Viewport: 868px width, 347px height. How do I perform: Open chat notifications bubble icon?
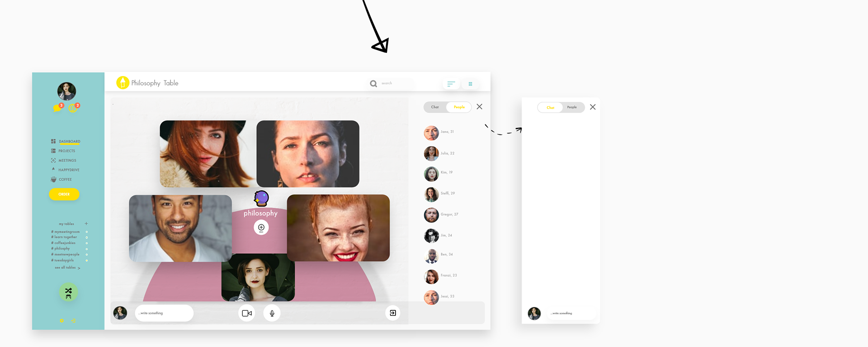(x=57, y=108)
